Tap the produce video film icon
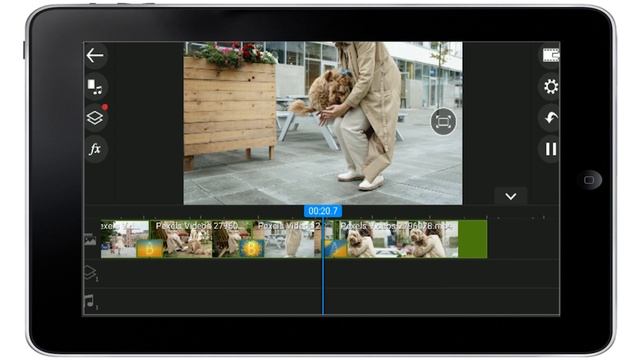640x360 pixels. click(551, 55)
